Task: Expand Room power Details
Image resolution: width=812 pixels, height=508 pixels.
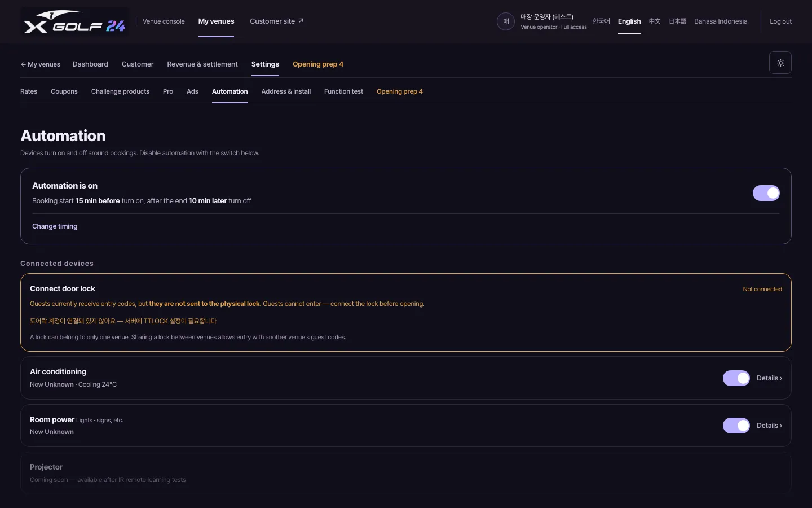Action: coord(769,426)
